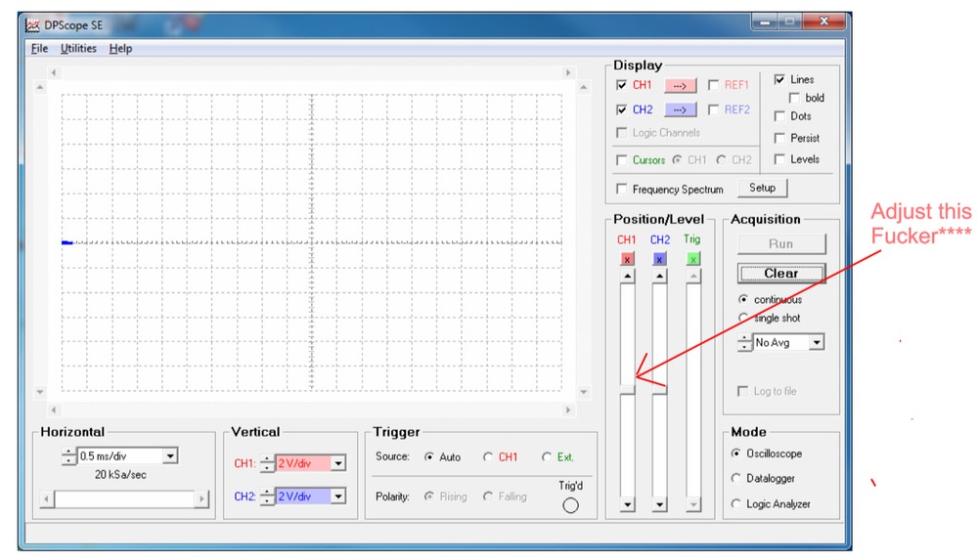Click the red CH1 arrow button

pyautogui.click(x=681, y=85)
